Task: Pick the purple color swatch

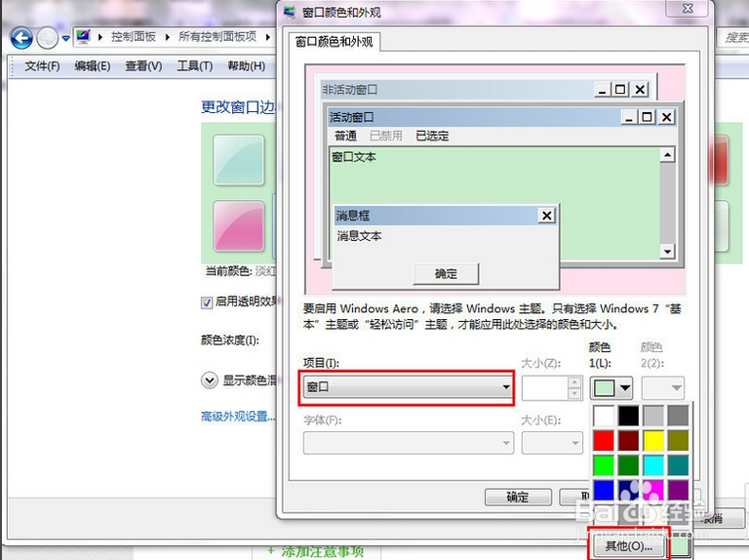Action: tap(678, 490)
